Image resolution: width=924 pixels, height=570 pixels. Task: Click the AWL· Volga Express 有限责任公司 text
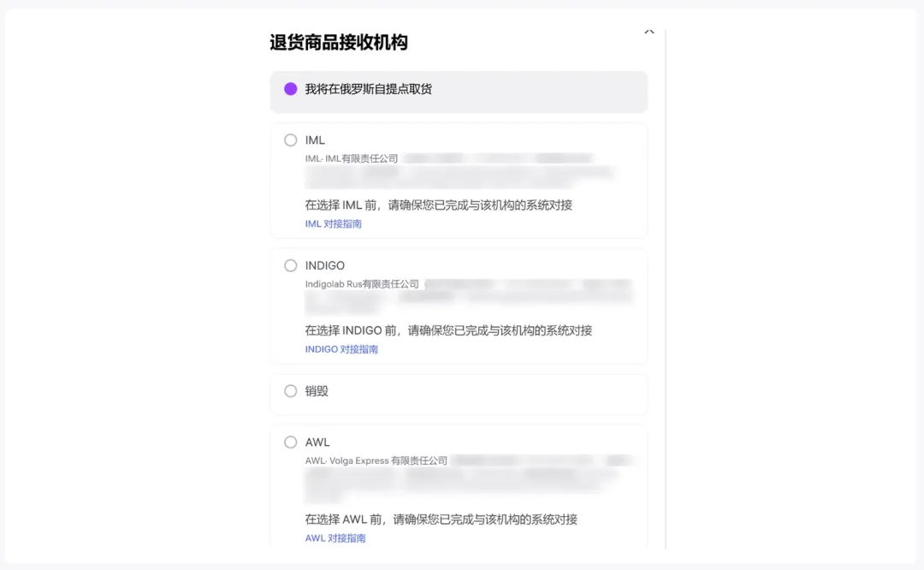(376, 461)
